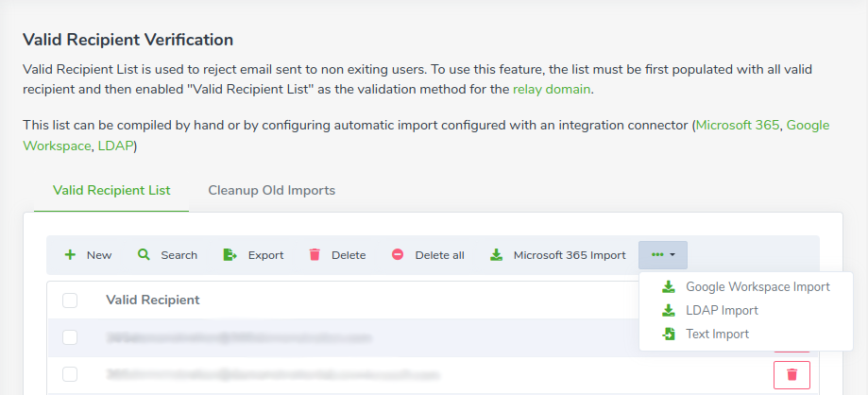The image size is (868, 395).
Task: Collapse the three-dots more actions dropdown
Action: pos(663,255)
